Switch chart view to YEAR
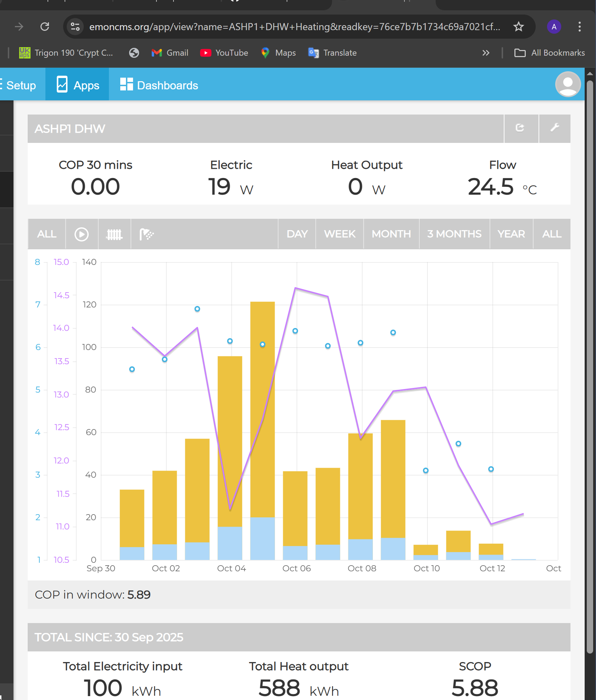This screenshot has height=700, width=596. click(511, 234)
